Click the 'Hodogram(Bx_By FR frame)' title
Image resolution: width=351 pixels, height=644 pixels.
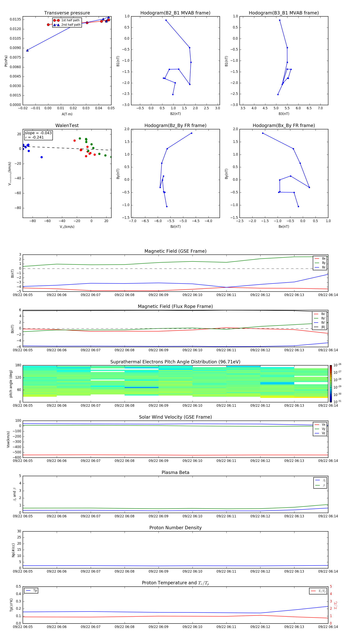click(284, 125)
